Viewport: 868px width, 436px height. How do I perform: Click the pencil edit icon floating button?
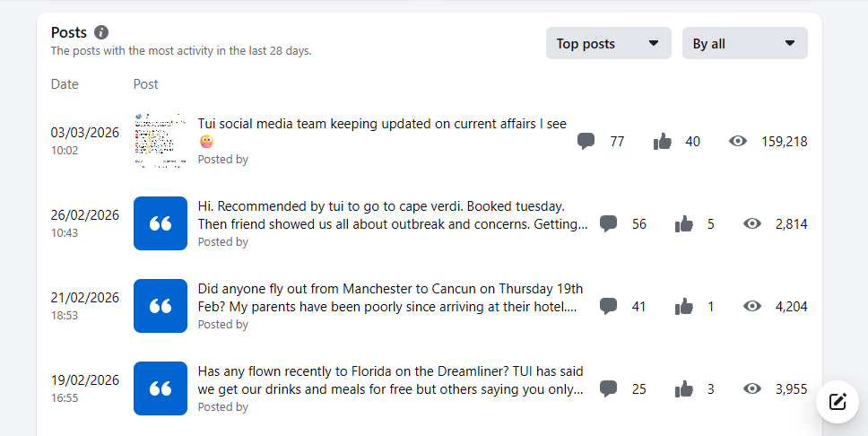838,402
